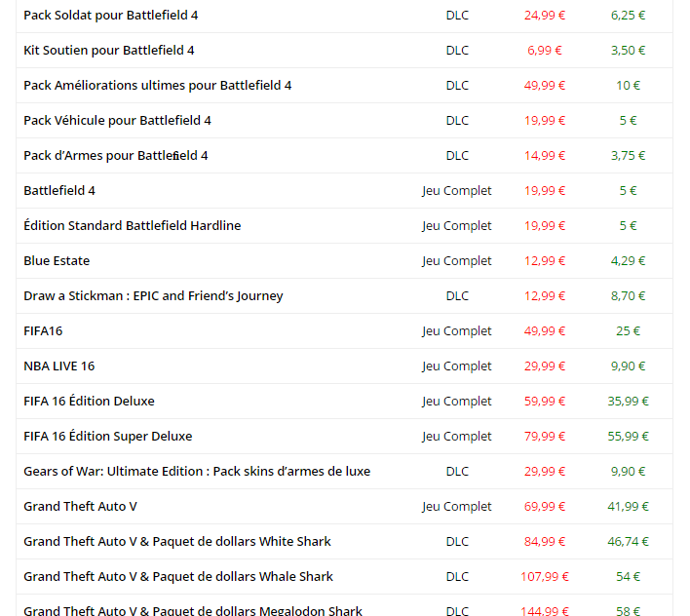690x616 pixels.
Task: Select 'Pack d'Armes pour Battlefield 4' title
Action: point(116,156)
